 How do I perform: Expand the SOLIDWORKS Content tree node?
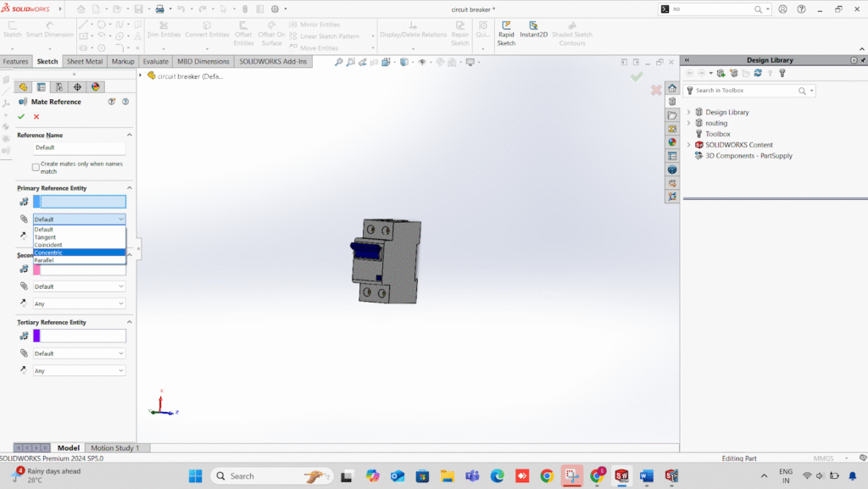tap(688, 145)
